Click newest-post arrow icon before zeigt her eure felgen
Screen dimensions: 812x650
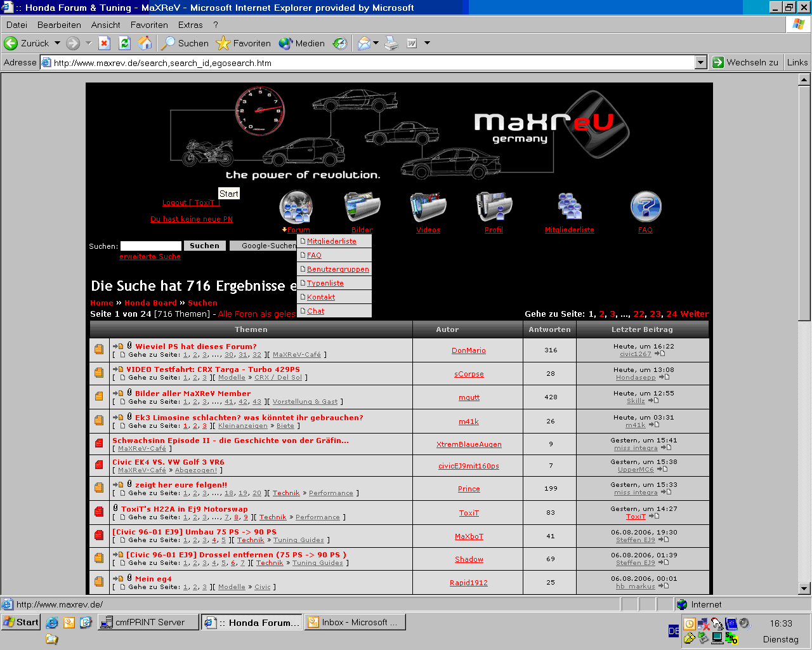pos(118,484)
